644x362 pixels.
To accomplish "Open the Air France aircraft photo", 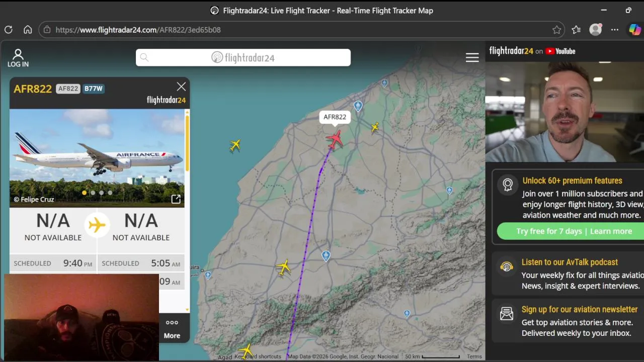I will [97, 158].
